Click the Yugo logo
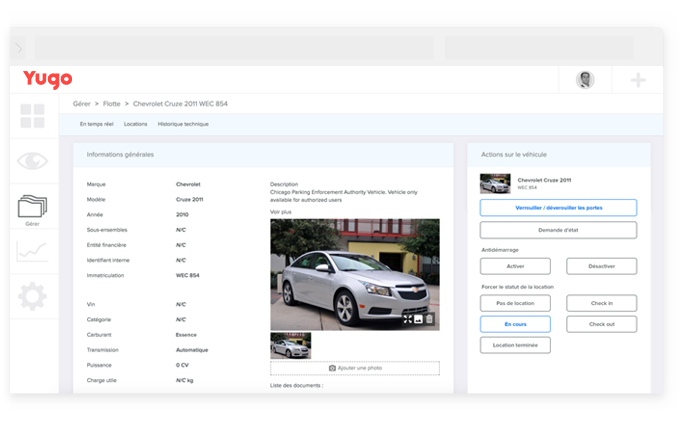Image resolution: width=696 pixels, height=427 pixels. [47, 79]
